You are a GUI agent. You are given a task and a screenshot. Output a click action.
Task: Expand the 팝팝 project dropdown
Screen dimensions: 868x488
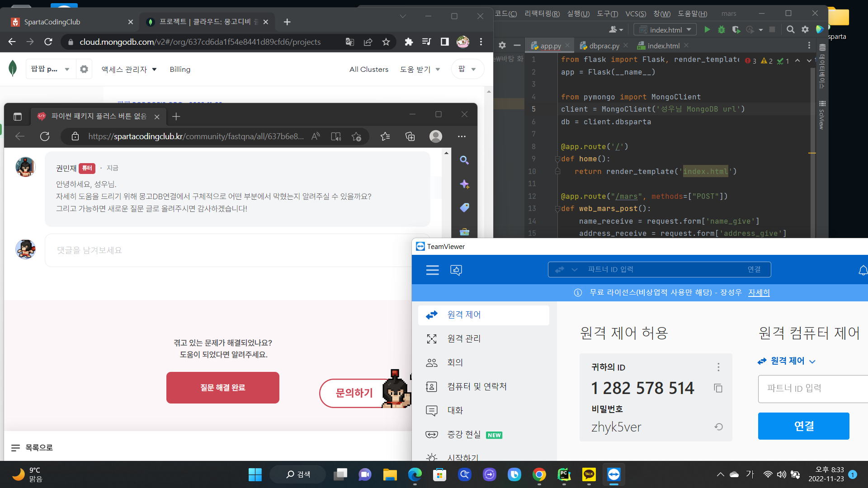click(x=67, y=69)
